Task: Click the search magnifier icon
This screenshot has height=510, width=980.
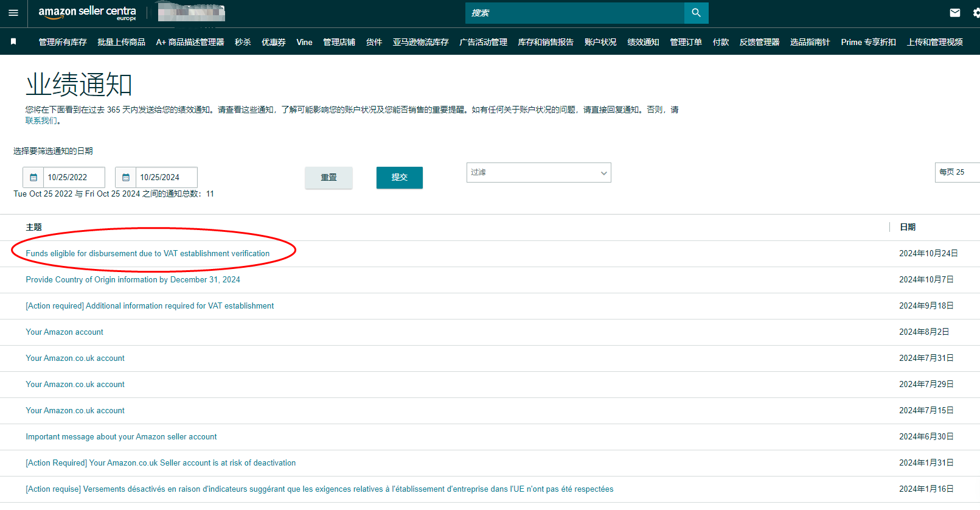Action: click(696, 13)
